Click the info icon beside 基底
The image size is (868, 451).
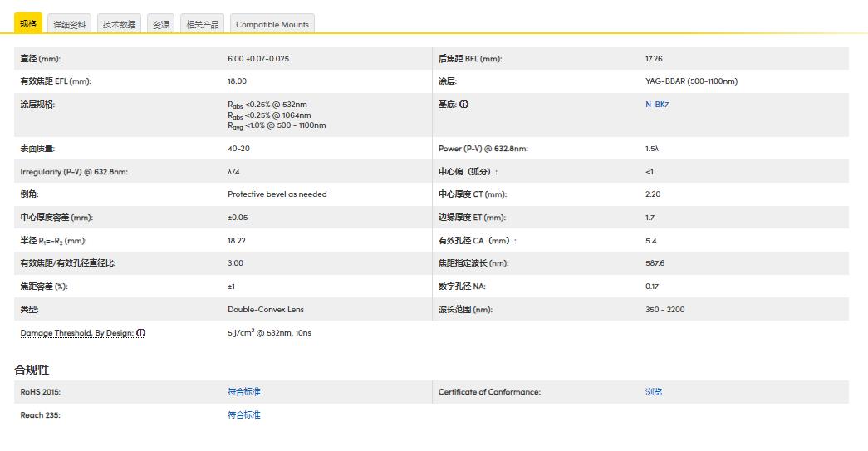coord(463,105)
